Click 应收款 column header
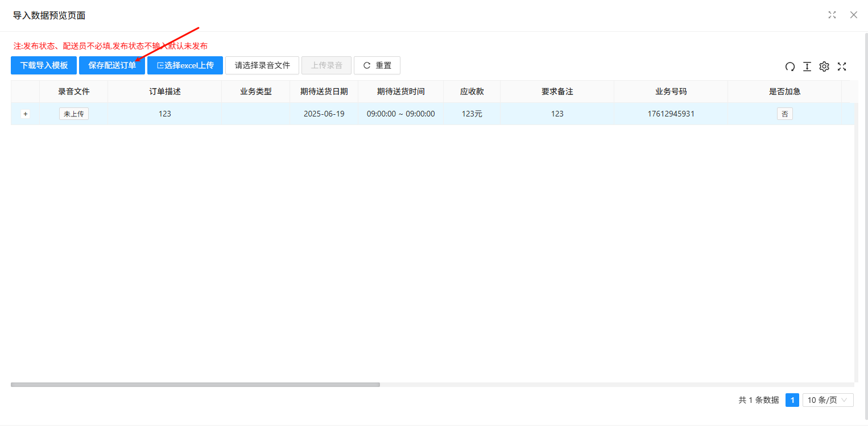The image size is (868, 433). tap(472, 91)
